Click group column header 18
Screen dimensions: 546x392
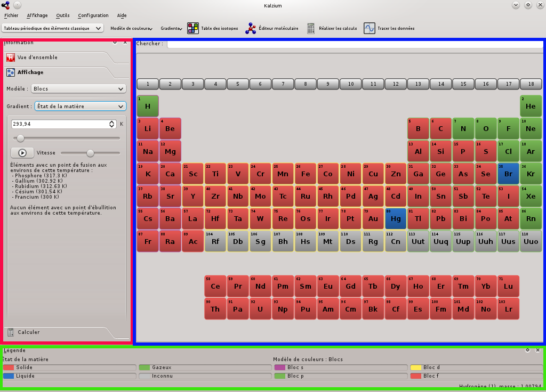pos(531,84)
